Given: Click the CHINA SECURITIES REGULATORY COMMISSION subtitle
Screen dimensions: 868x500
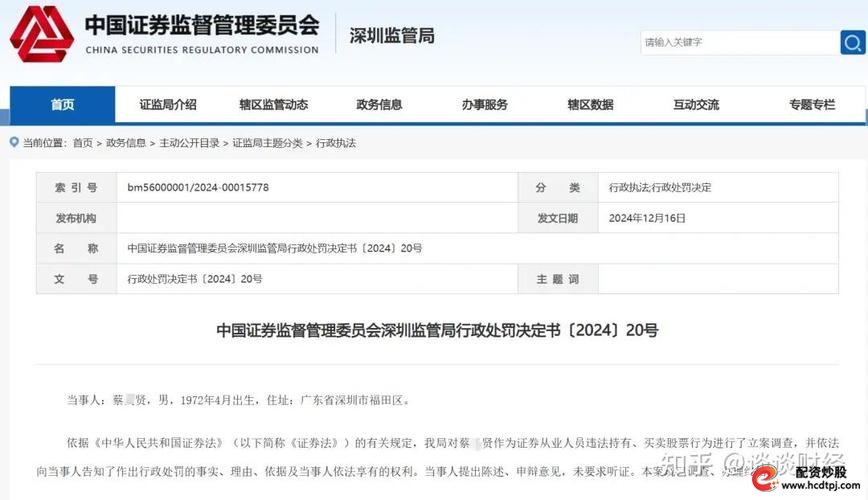Looking at the screenshot, I should (x=202, y=50).
